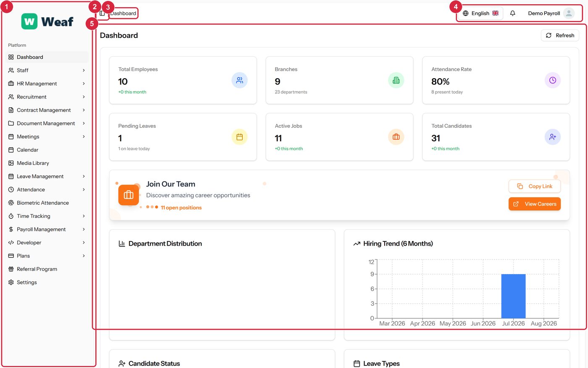Click the Developer code icon

[11, 243]
